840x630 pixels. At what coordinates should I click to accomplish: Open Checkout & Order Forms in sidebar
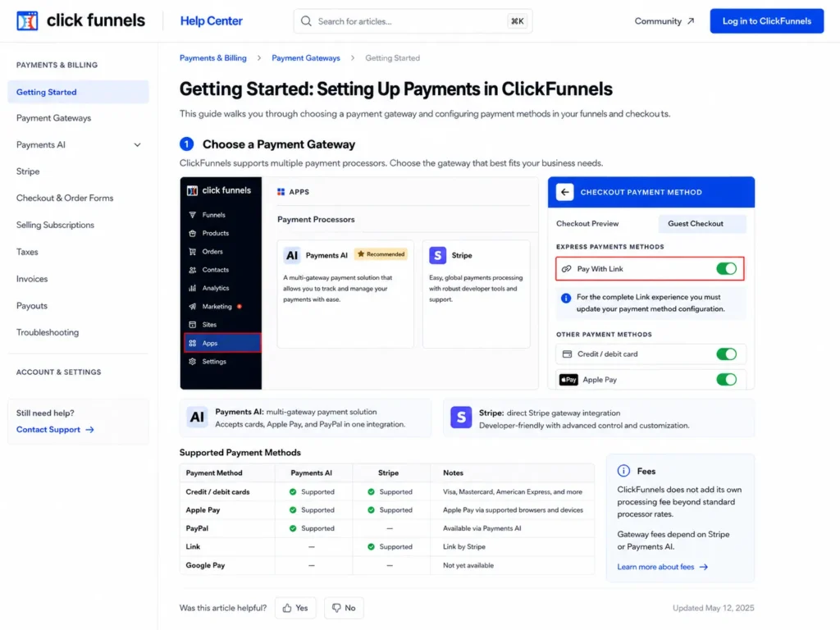click(65, 199)
